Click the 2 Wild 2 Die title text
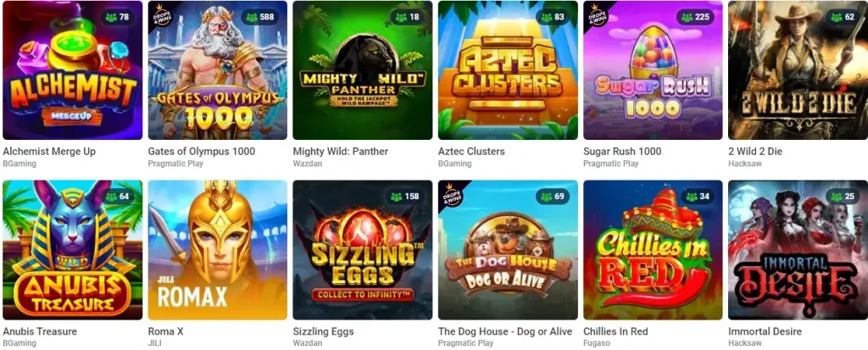This screenshot has height=350, width=868. 755,151
